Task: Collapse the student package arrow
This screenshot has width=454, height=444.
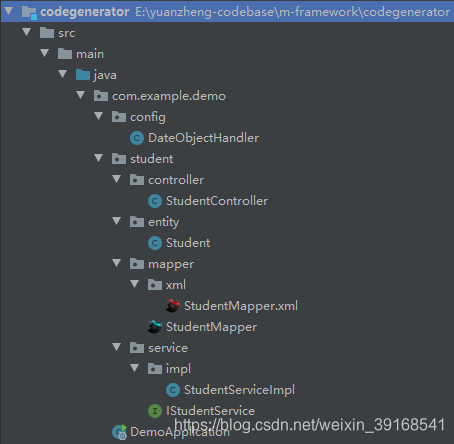Action: point(99,158)
